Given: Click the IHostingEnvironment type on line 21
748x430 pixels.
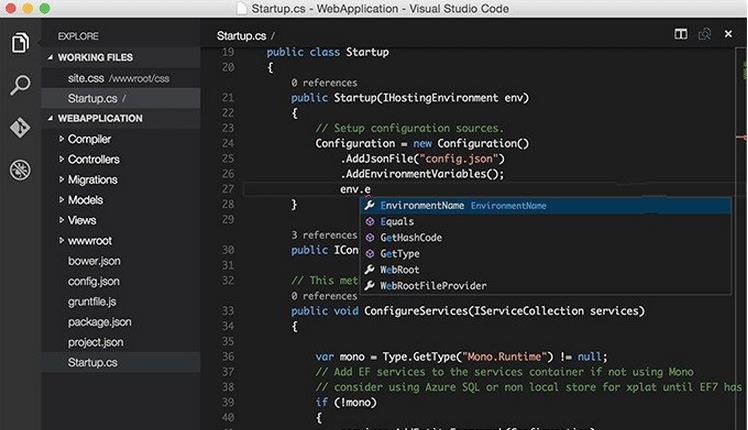Looking at the screenshot, I should click(440, 98).
